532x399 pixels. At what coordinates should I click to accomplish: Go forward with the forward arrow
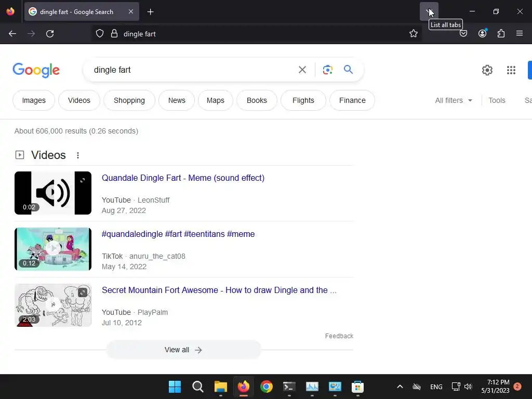(31, 34)
